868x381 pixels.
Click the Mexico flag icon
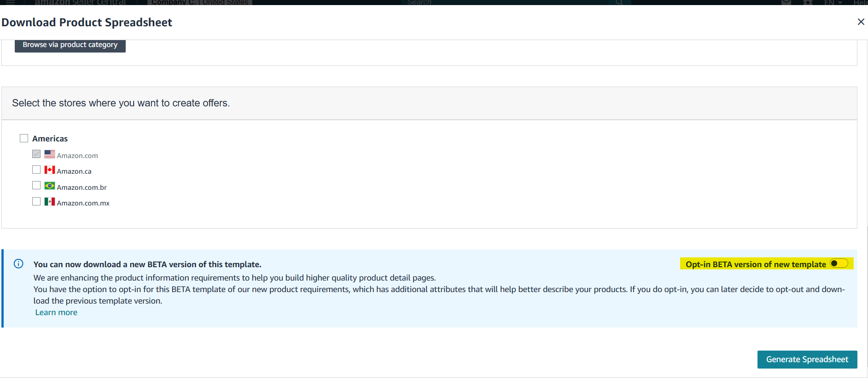click(x=50, y=201)
